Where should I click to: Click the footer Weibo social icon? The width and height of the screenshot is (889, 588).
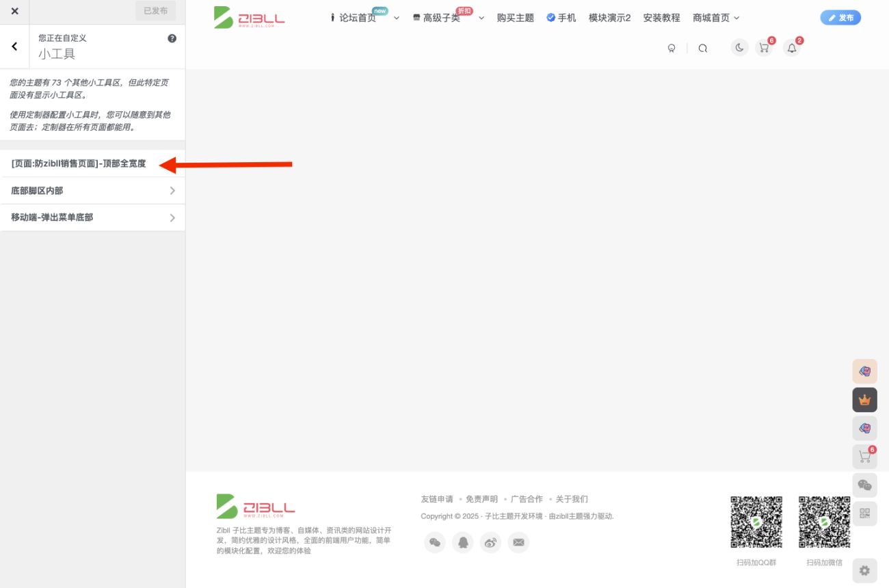[x=490, y=543]
